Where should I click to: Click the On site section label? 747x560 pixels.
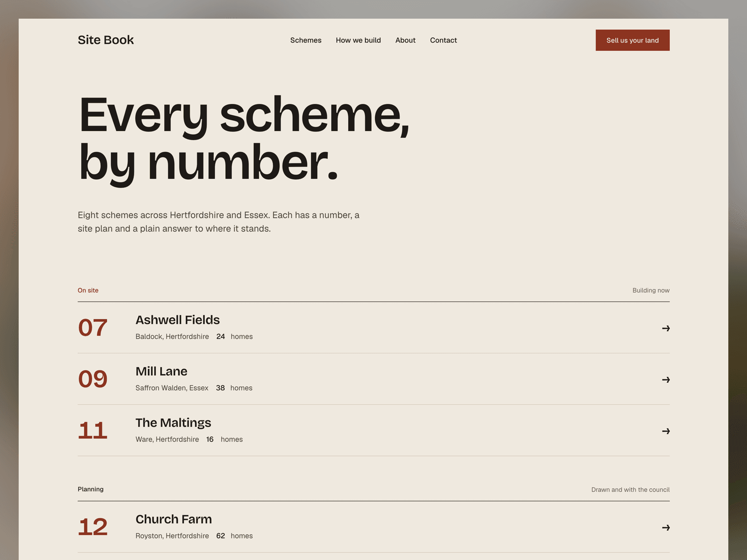[88, 290]
